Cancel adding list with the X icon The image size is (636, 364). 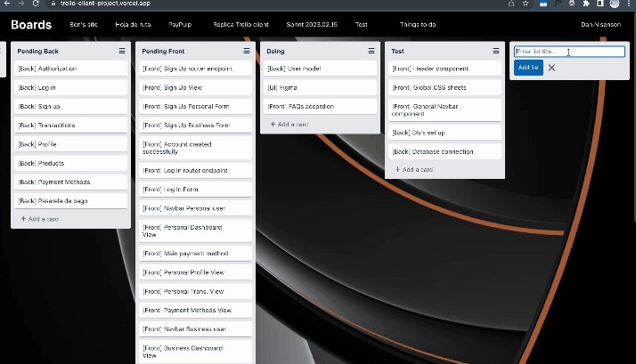551,68
